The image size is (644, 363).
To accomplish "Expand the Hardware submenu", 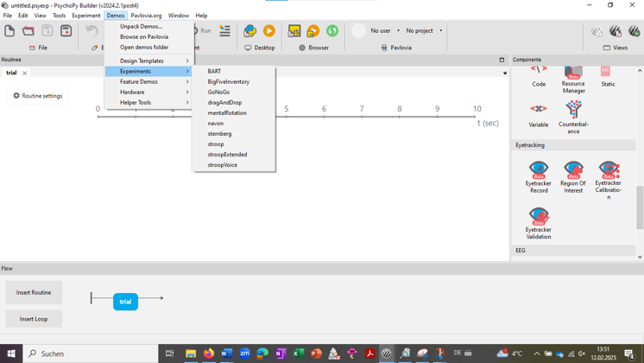I will tap(148, 92).
